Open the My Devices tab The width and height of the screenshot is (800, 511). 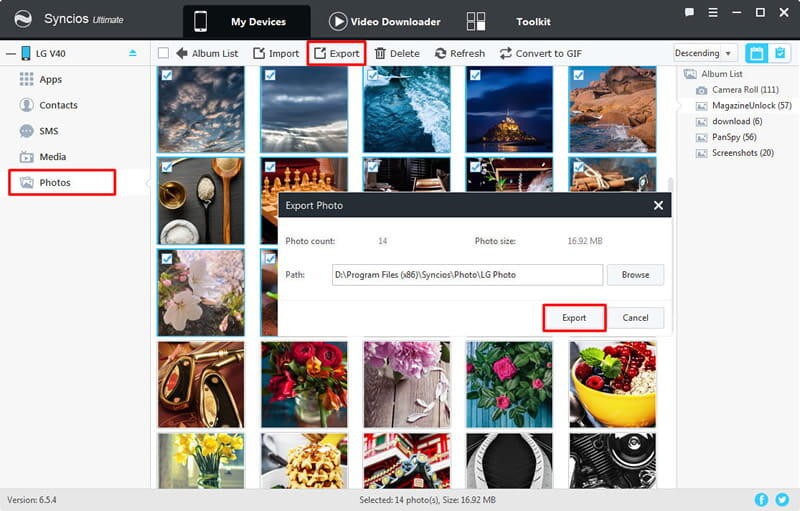click(246, 21)
